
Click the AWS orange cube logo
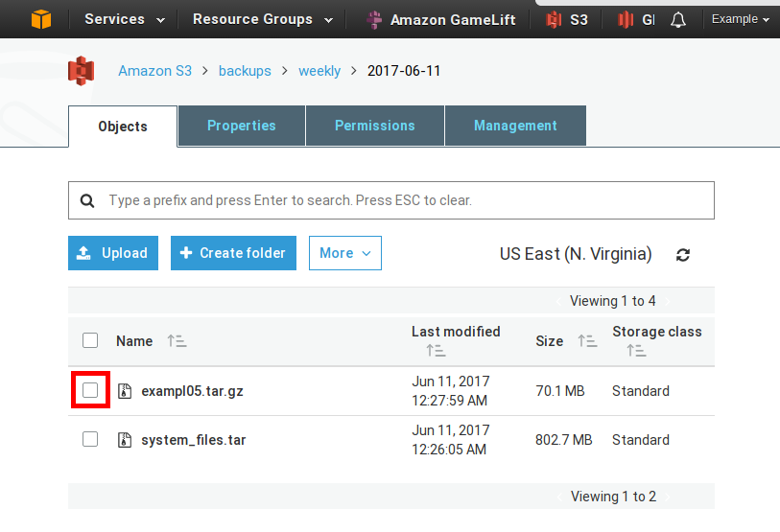[x=40, y=19]
